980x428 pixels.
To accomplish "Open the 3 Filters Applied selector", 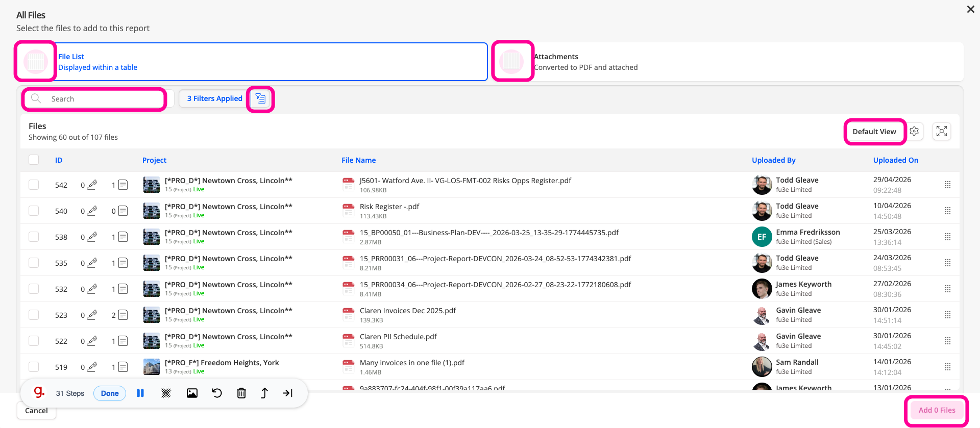I will (x=214, y=98).
